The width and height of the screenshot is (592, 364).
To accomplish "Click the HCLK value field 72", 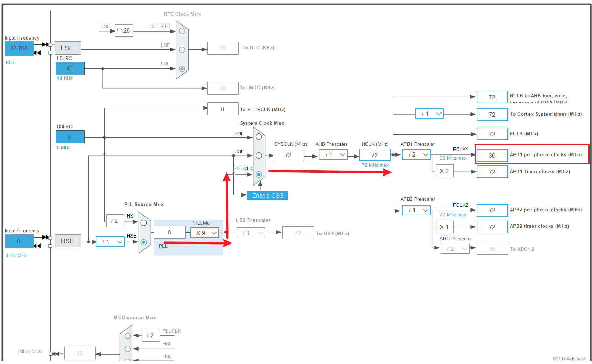I will click(375, 155).
